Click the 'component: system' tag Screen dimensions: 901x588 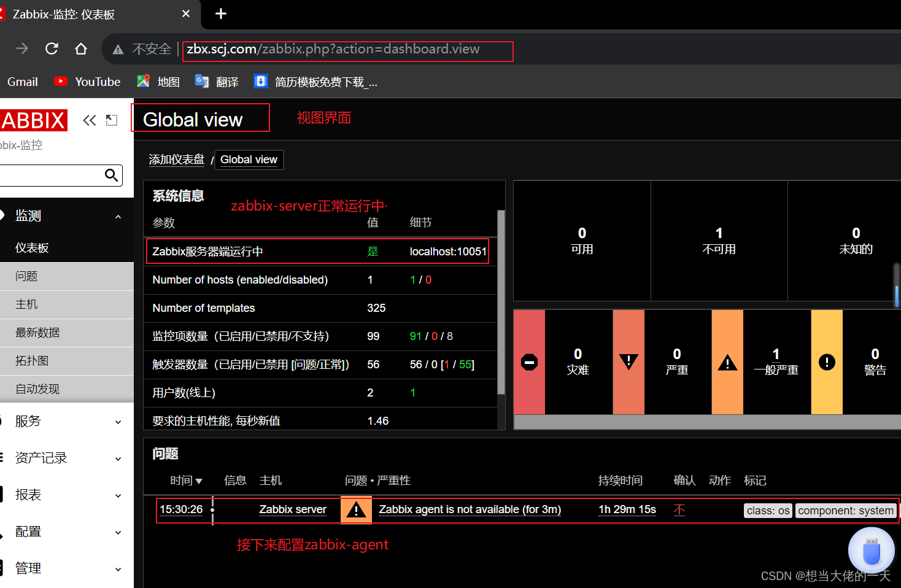pyautogui.click(x=846, y=511)
